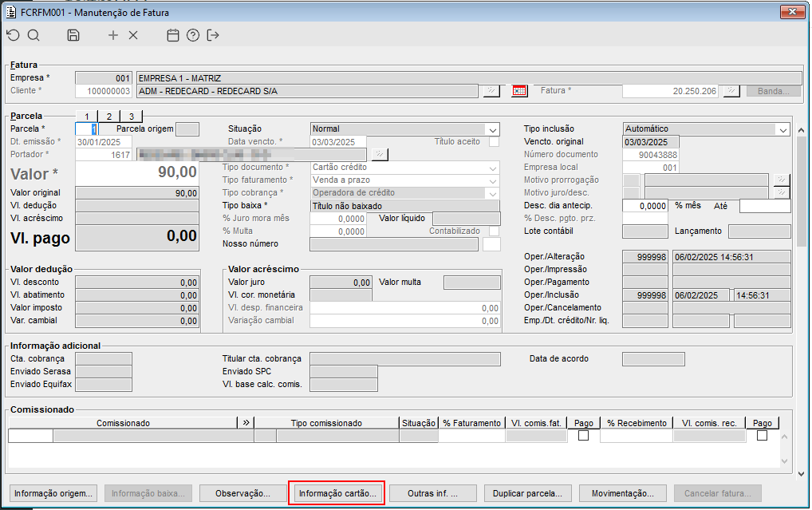The image size is (812, 510).
Task: Click the undo/refresh toolbar icon
Action: coord(13,35)
